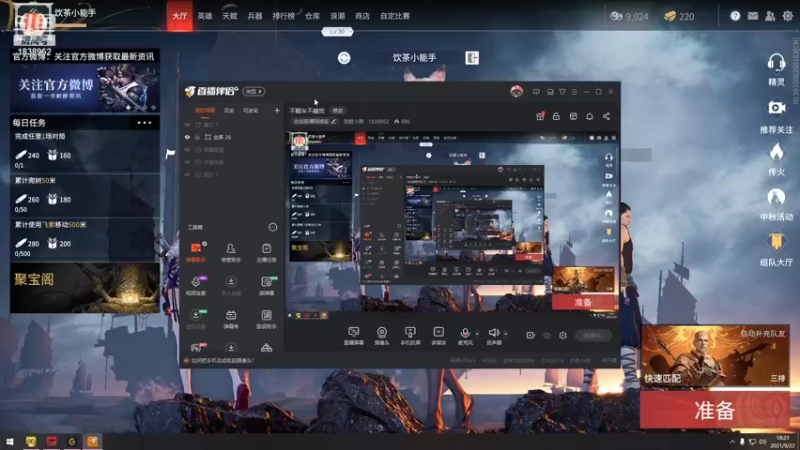Click the share icon in streaming app header
Image resolution: width=800 pixels, height=450 pixels.
coord(606,116)
